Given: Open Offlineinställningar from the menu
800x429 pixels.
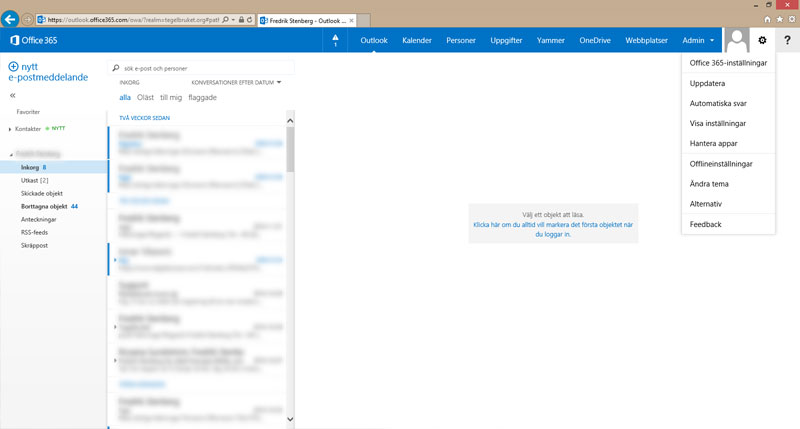Looking at the screenshot, I should (721, 163).
